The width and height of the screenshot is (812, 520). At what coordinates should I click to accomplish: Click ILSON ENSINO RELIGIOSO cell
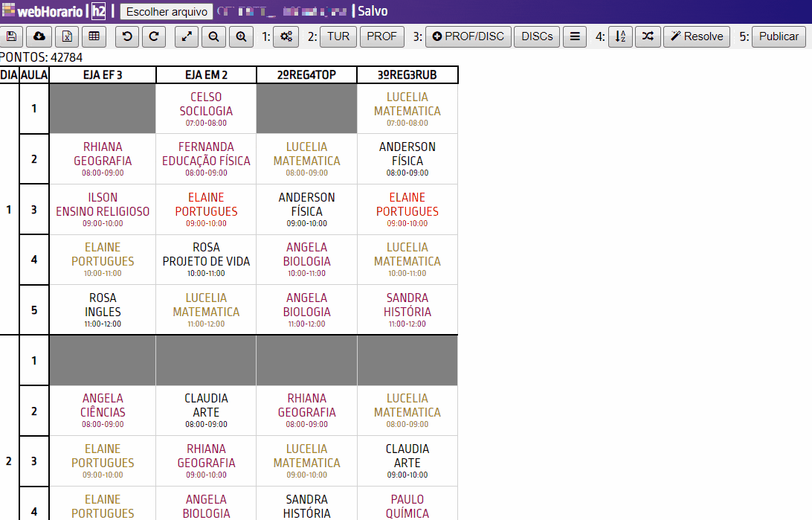(x=103, y=209)
